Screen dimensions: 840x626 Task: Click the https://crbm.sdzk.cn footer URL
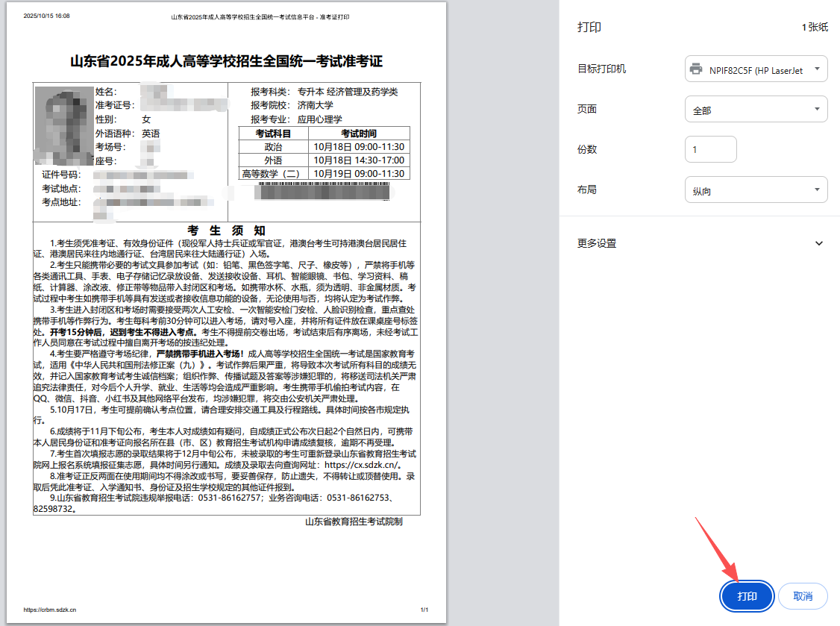click(x=49, y=610)
